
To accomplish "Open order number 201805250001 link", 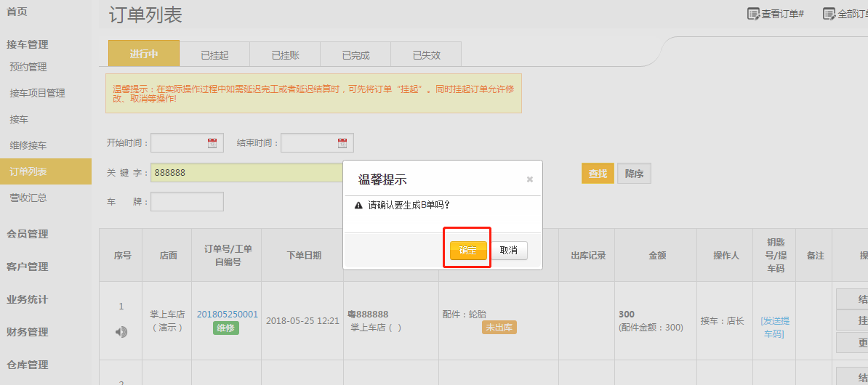I will [x=227, y=315].
